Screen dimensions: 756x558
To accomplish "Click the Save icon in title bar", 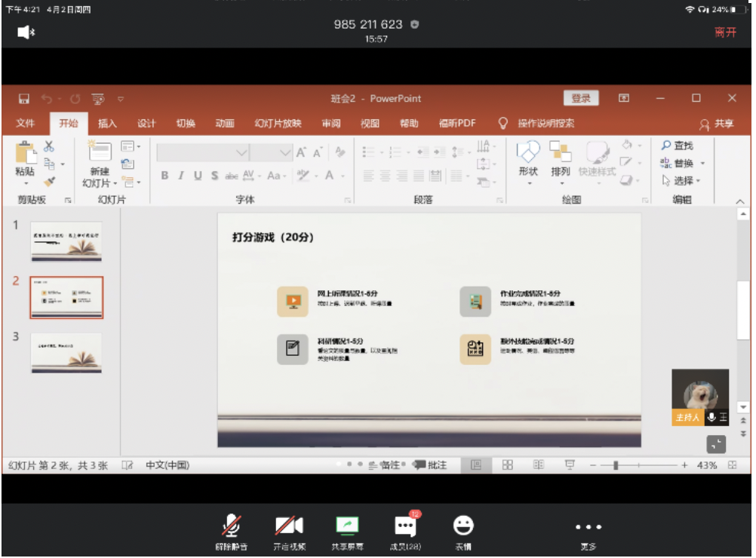I will point(24,99).
